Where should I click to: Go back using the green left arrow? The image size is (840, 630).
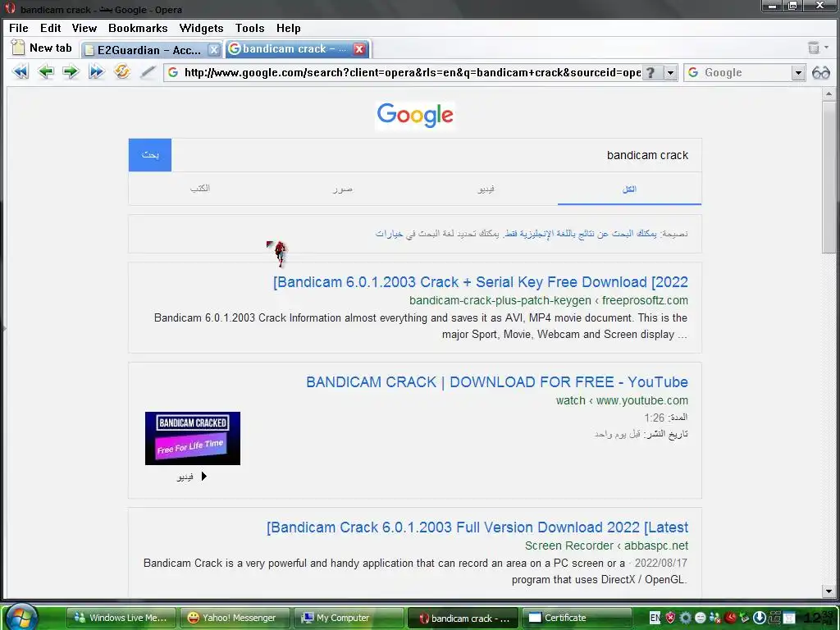tap(46, 71)
